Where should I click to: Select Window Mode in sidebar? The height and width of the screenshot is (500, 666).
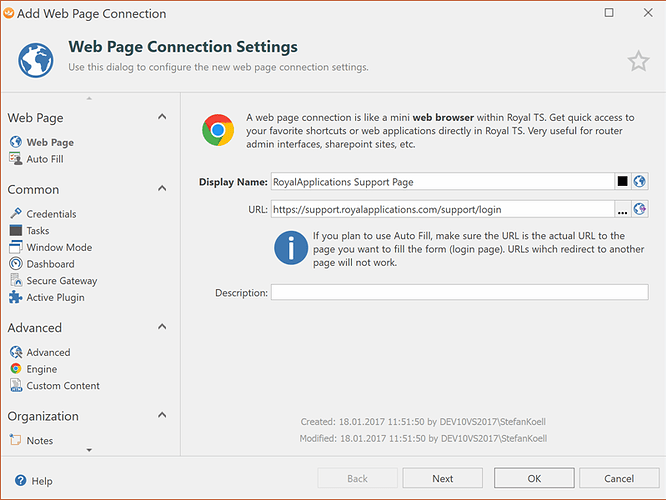tap(58, 247)
